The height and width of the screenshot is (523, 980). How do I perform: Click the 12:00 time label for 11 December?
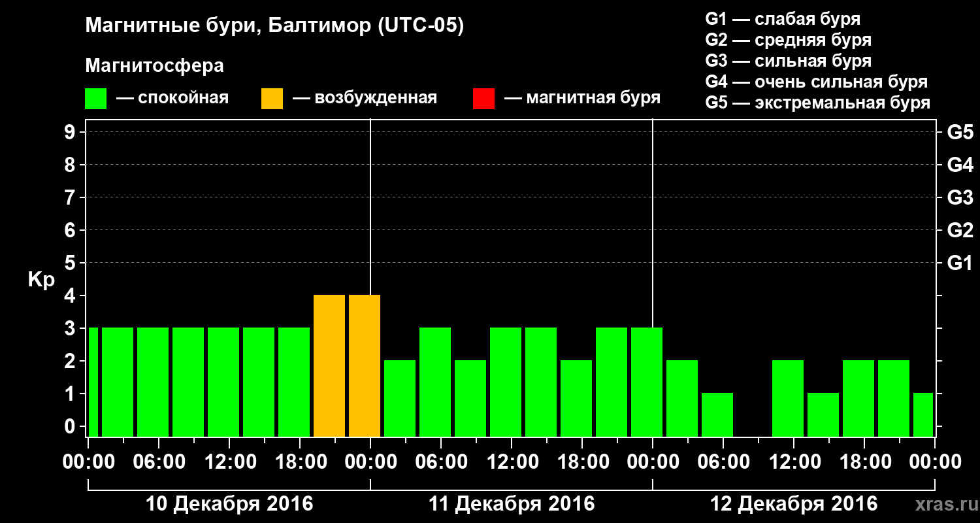(512, 462)
